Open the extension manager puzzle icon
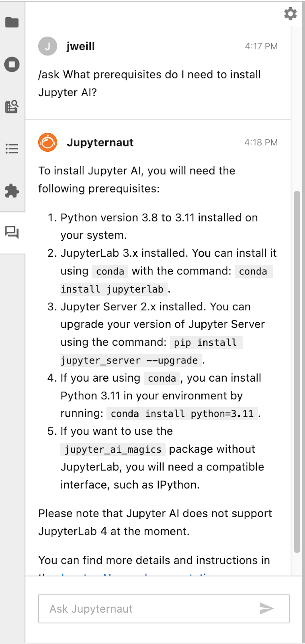Screen dimensions: 305x644 [12, 191]
